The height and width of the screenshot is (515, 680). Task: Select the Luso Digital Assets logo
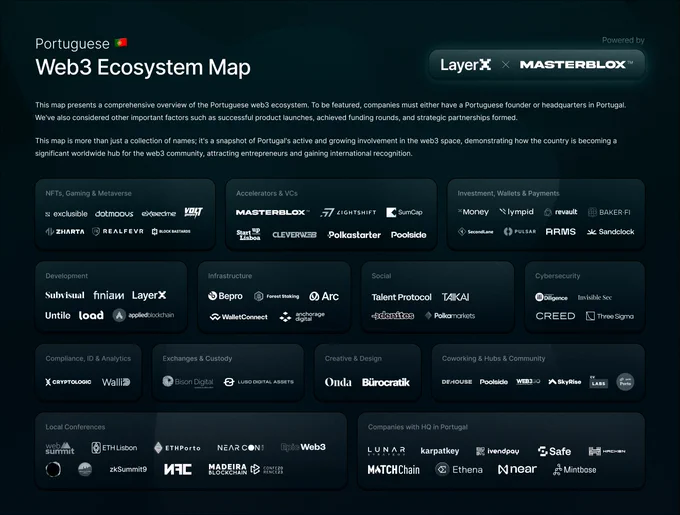258,382
